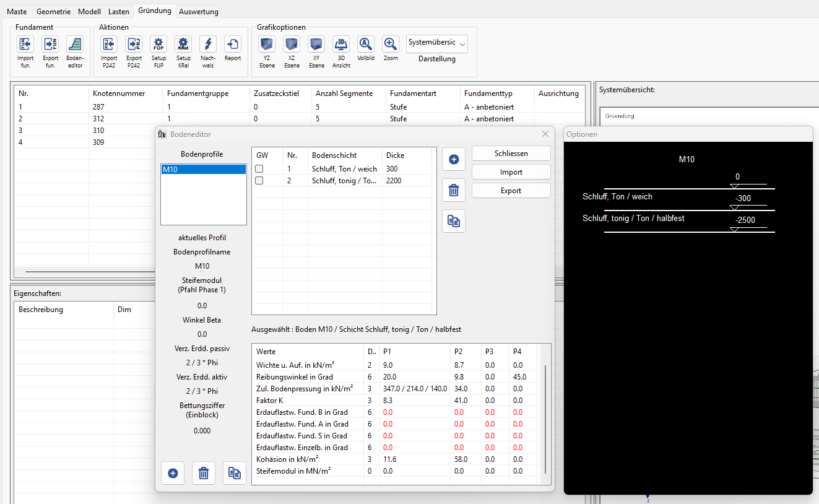Add a new soil profile with plus icon
The height and width of the screenshot is (504, 819).
(173, 473)
